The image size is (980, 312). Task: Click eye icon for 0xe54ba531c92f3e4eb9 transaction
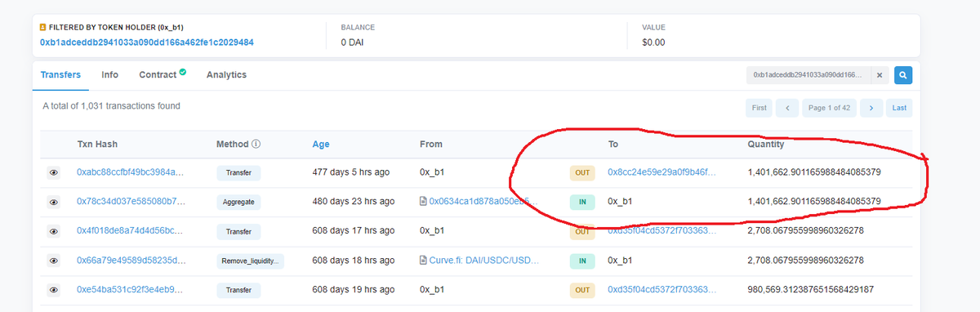click(x=54, y=290)
